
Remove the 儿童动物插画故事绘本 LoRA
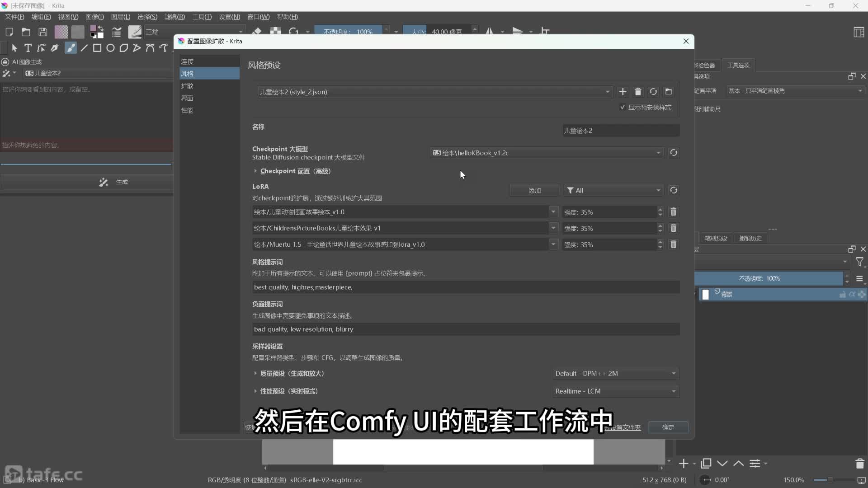674,212
